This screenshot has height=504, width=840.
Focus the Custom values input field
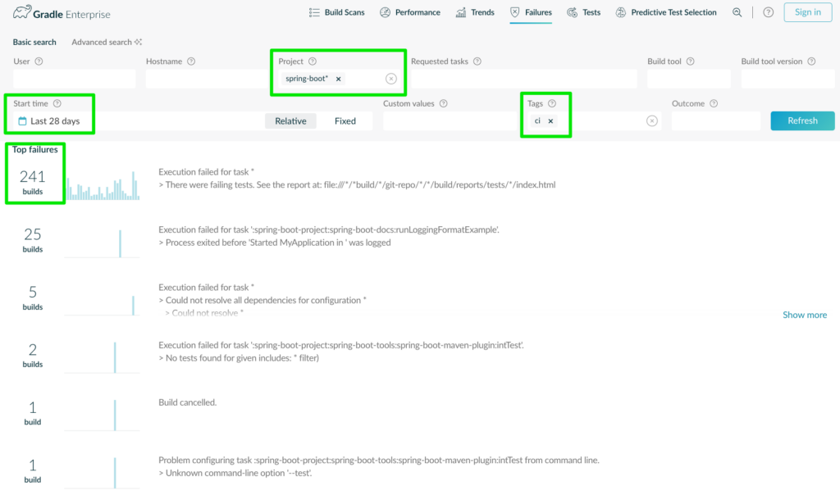450,121
